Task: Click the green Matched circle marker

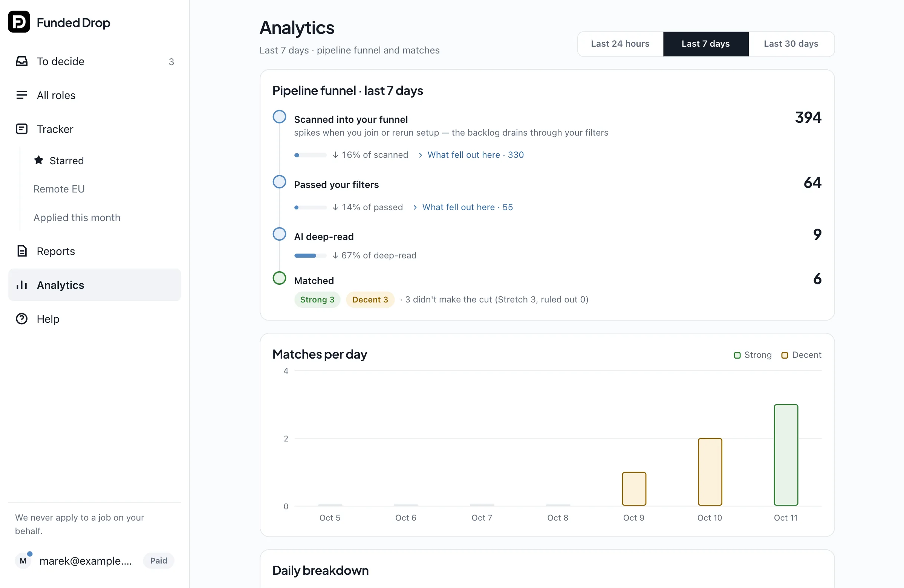Action: pos(279,278)
